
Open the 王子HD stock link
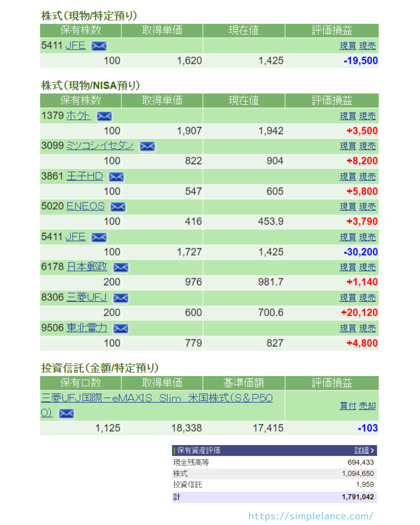tap(85, 176)
